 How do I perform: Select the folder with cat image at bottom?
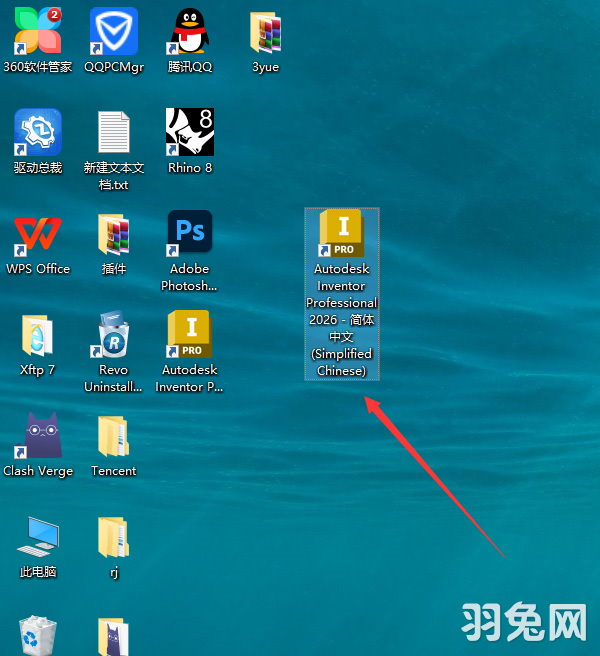tap(114, 637)
